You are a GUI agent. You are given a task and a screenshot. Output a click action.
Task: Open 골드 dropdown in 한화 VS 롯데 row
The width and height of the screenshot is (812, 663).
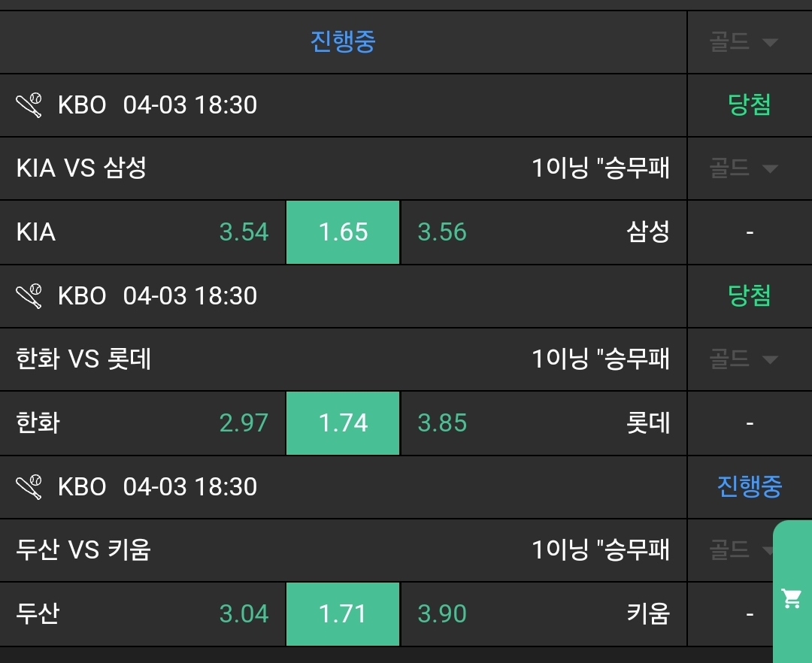[x=743, y=359]
